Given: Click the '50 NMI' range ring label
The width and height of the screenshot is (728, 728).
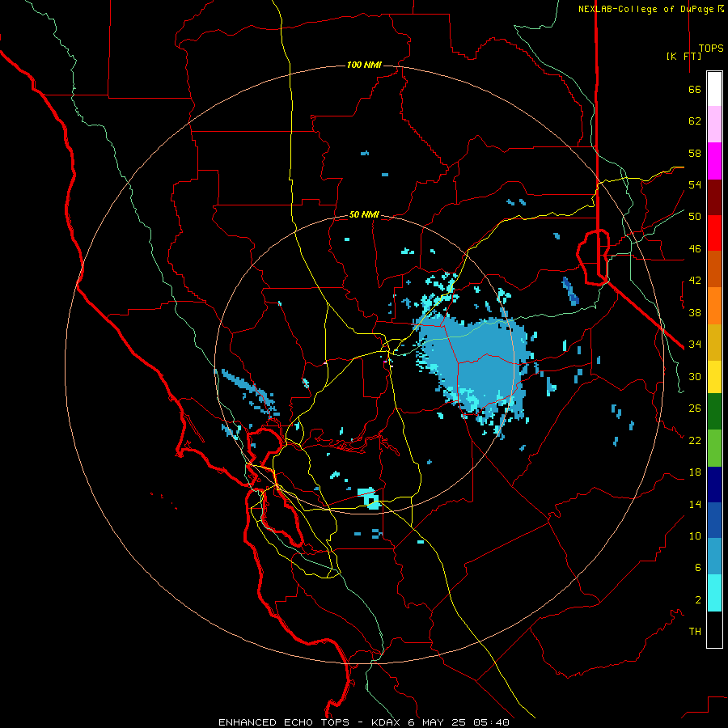Looking at the screenshot, I should click(364, 214).
